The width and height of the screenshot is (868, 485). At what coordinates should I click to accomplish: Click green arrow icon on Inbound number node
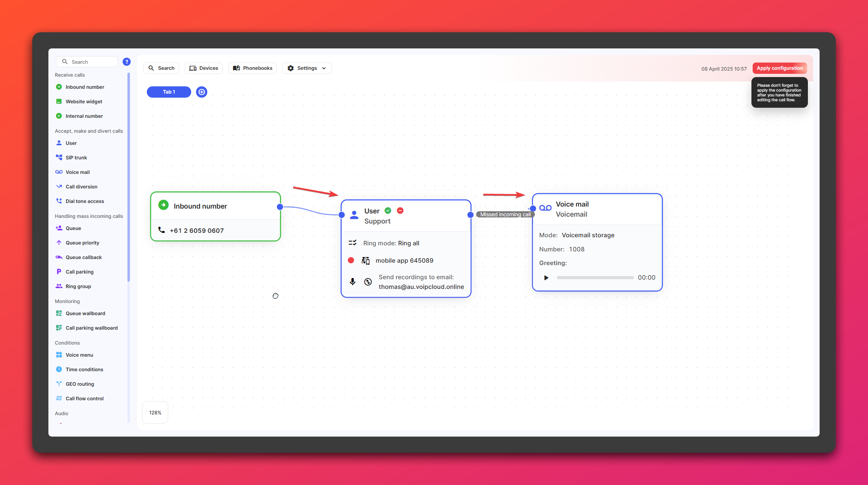163,205
